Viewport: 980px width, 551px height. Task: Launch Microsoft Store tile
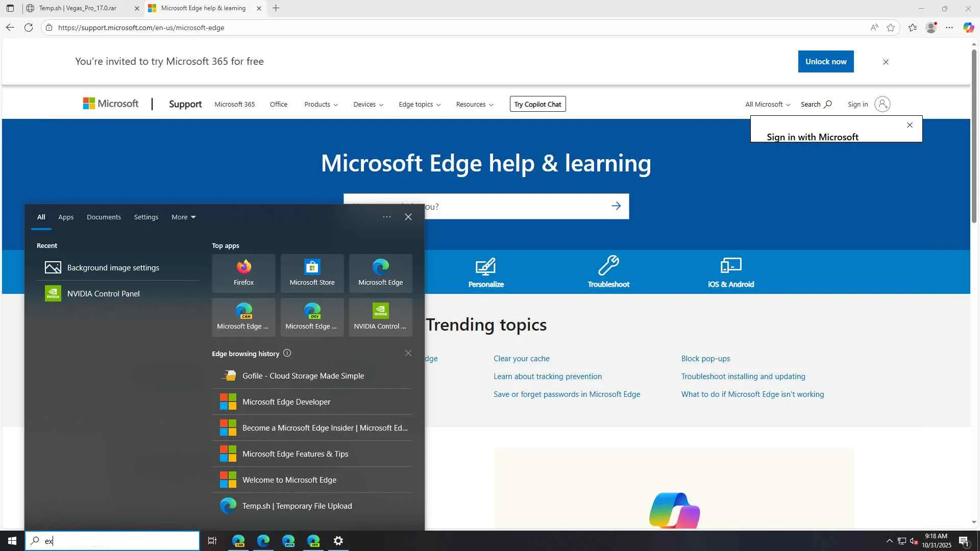[x=312, y=272]
